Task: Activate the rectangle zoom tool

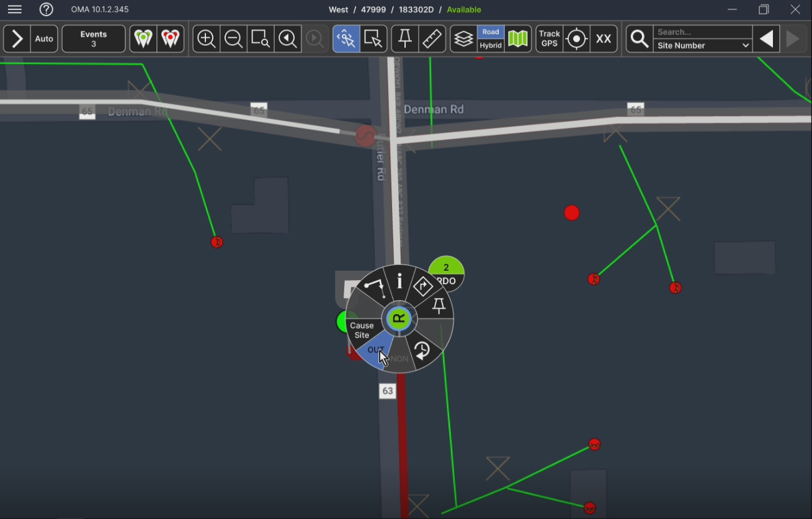Action: pos(260,38)
